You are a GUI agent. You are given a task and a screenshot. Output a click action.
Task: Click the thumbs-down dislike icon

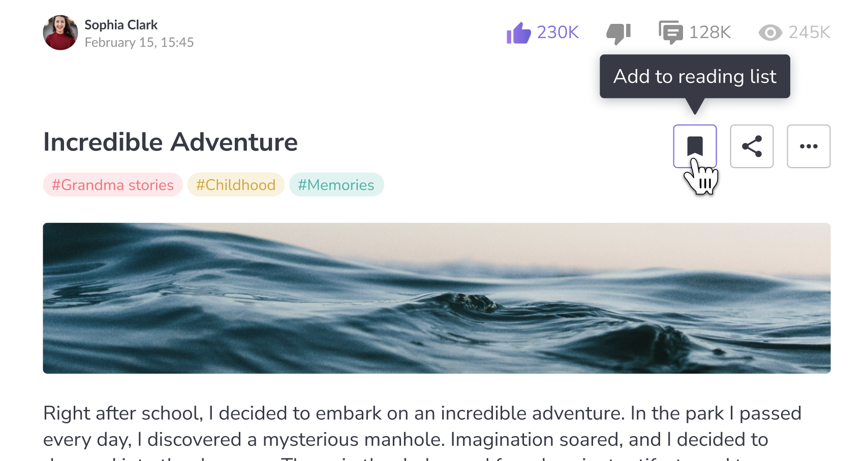pyautogui.click(x=618, y=34)
